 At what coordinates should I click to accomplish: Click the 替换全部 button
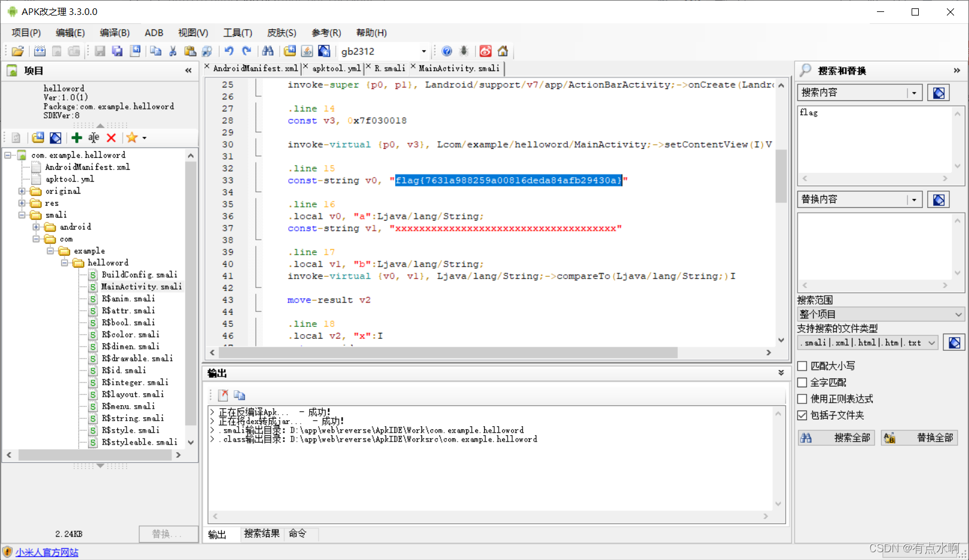[x=919, y=438]
